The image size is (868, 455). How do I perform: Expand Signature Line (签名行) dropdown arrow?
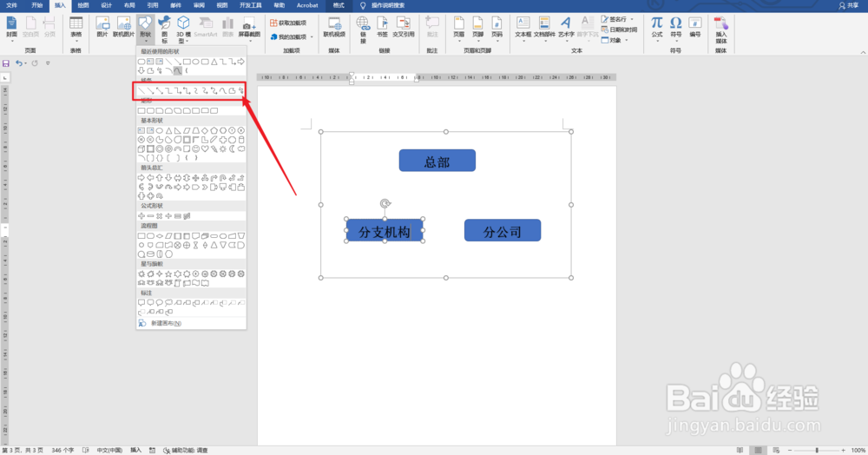632,19
